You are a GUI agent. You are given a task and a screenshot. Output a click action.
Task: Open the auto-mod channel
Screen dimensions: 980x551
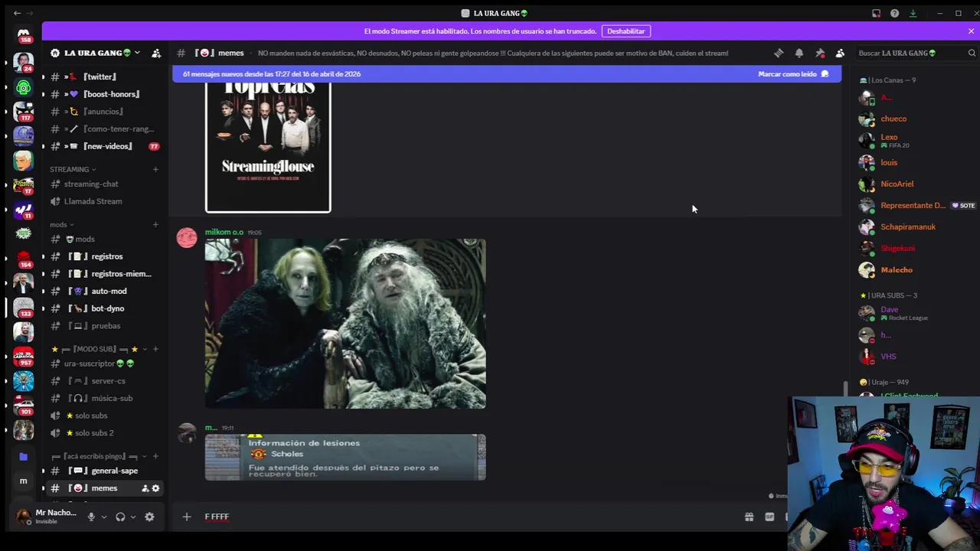pyautogui.click(x=105, y=291)
